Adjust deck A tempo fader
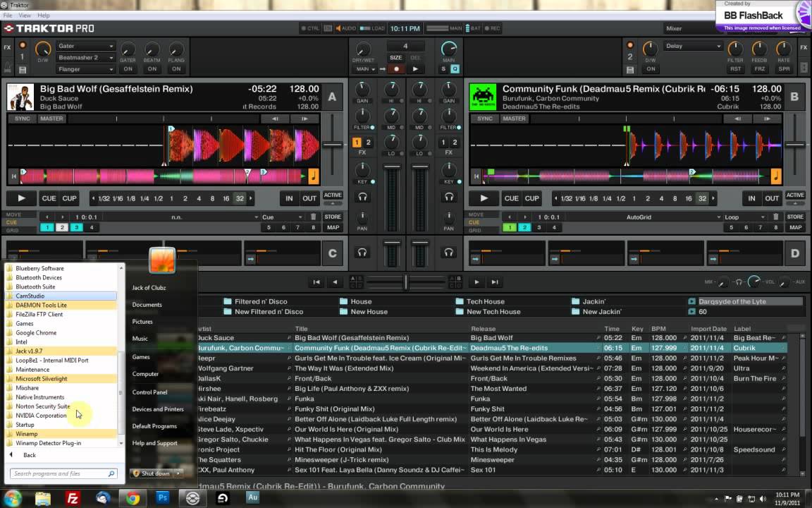The image size is (812, 508). tap(332, 145)
